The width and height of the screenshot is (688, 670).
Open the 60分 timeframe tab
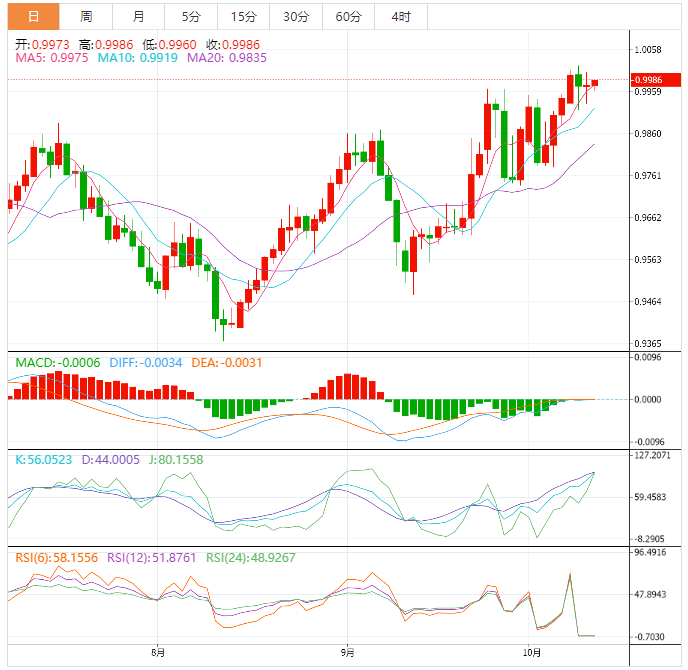pyautogui.click(x=348, y=16)
